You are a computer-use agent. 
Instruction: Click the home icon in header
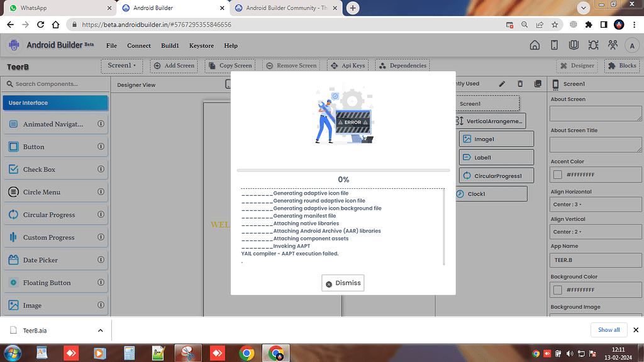tap(535, 45)
